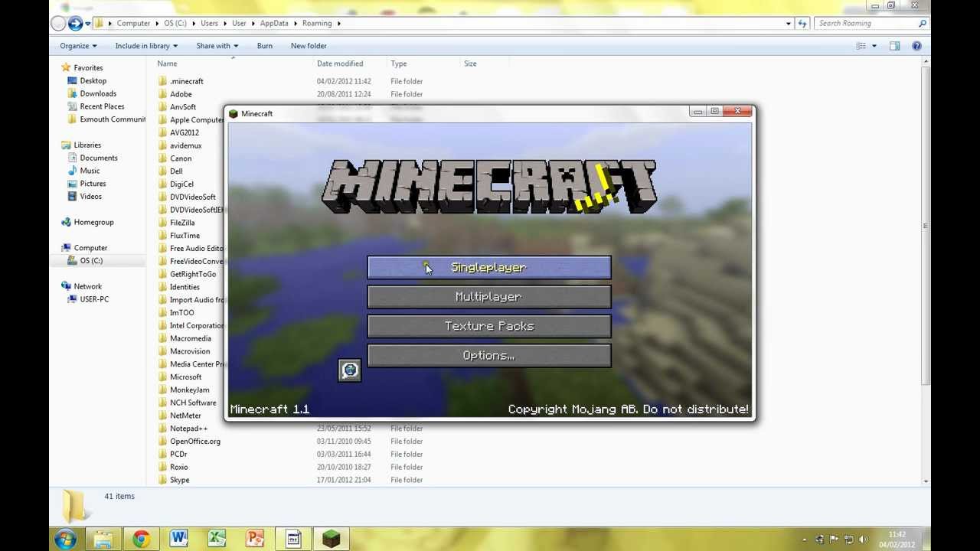This screenshot has width=980, height=551.
Task: Click the language globe button in Minecraft
Action: pos(350,370)
